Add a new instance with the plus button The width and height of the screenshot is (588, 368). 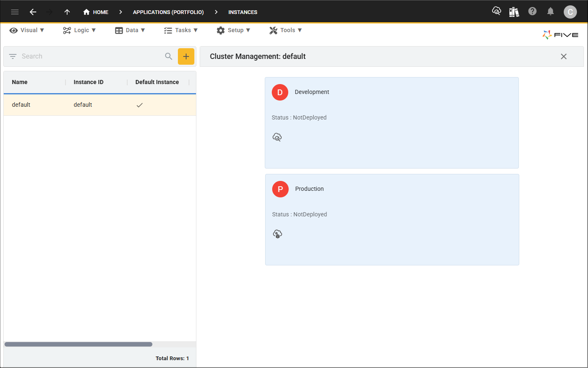click(x=186, y=56)
